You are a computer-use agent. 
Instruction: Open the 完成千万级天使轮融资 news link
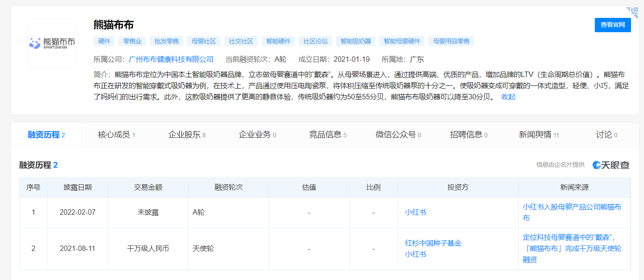click(x=572, y=248)
